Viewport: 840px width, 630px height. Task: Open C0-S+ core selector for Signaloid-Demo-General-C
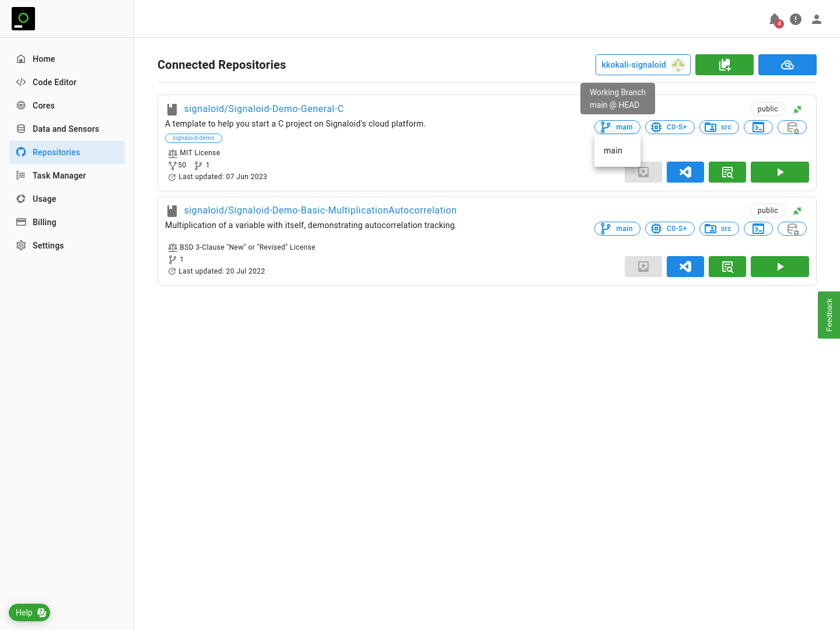coord(670,127)
